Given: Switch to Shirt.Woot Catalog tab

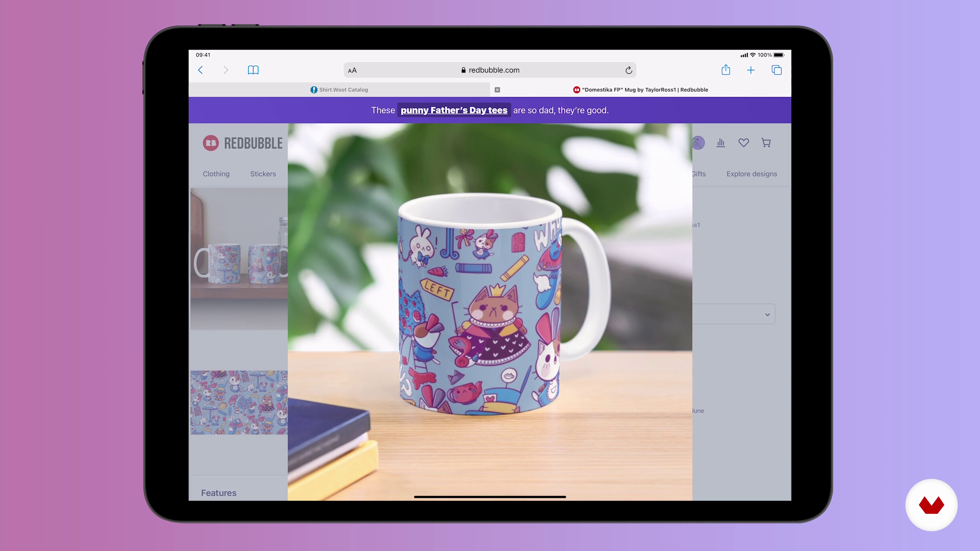Looking at the screenshot, I should pyautogui.click(x=339, y=90).
